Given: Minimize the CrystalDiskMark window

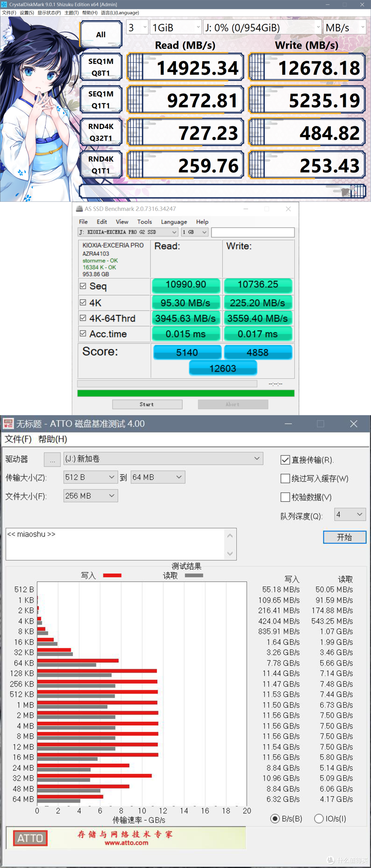Looking at the screenshot, I should (x=327, y=4).
